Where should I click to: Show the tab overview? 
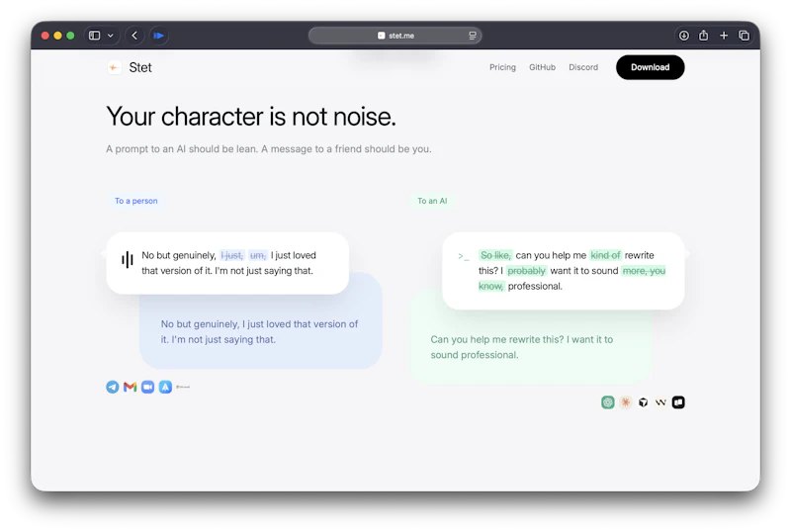[x=745, y=36]
